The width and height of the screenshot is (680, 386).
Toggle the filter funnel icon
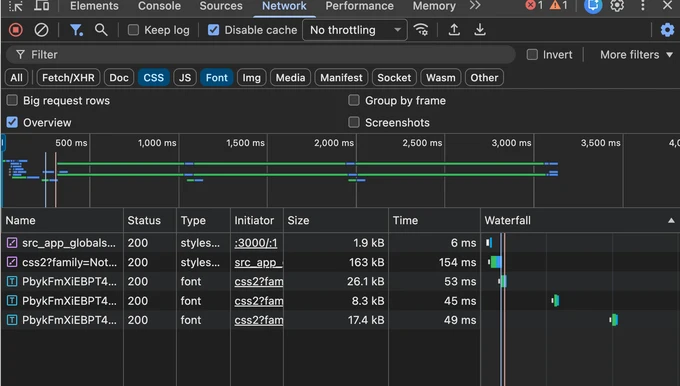click(x=76, y=30)
